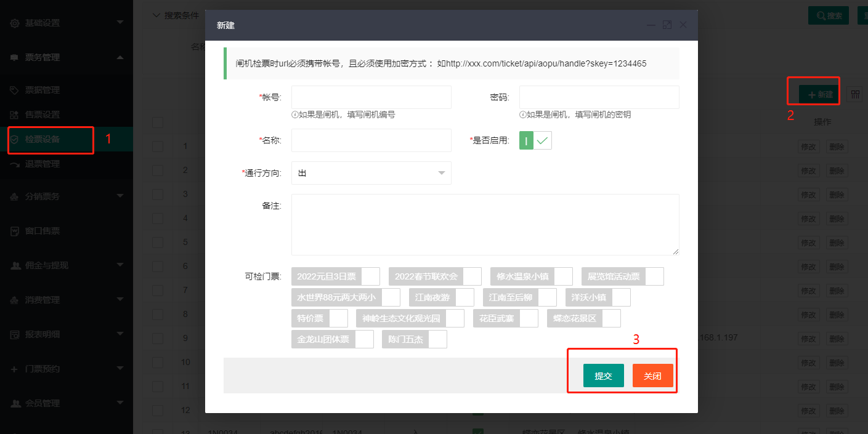Viewport: 868px width, 434px height.
Task: Open the 通行方向 dropdown
Action: coord(371,173)
